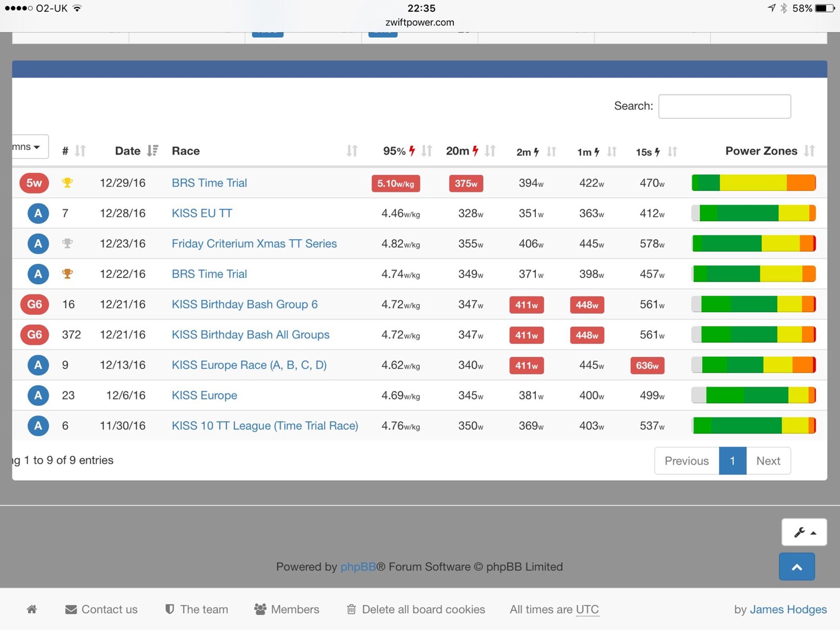Click the Next pagination button
Image resolution: width=840 pixels, height=630 pixels.
(768, 461)
